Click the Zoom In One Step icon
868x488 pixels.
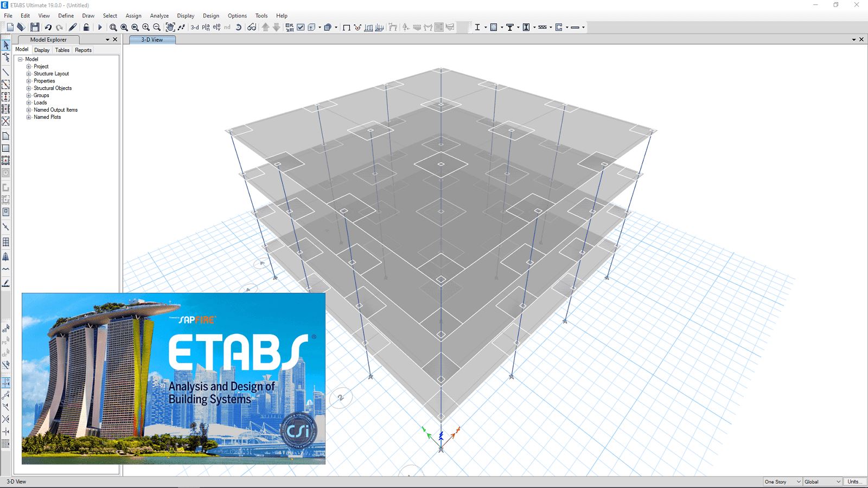point(146,26)
